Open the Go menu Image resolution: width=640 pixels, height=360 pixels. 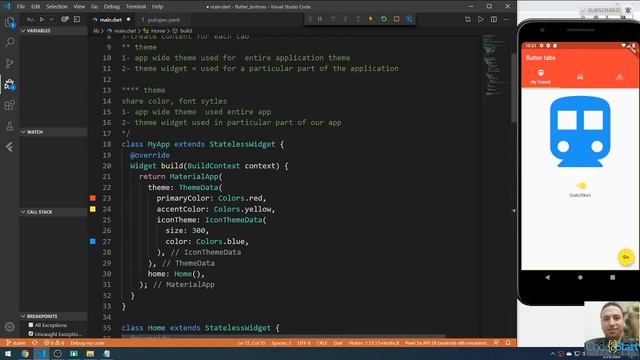pyautogui.click(x=94, y=7)
